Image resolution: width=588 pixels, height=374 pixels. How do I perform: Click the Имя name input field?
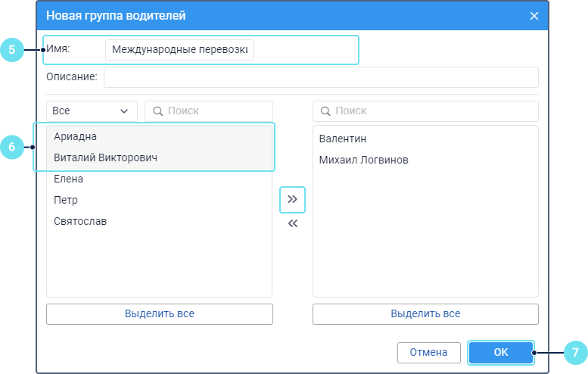point(180,51)
